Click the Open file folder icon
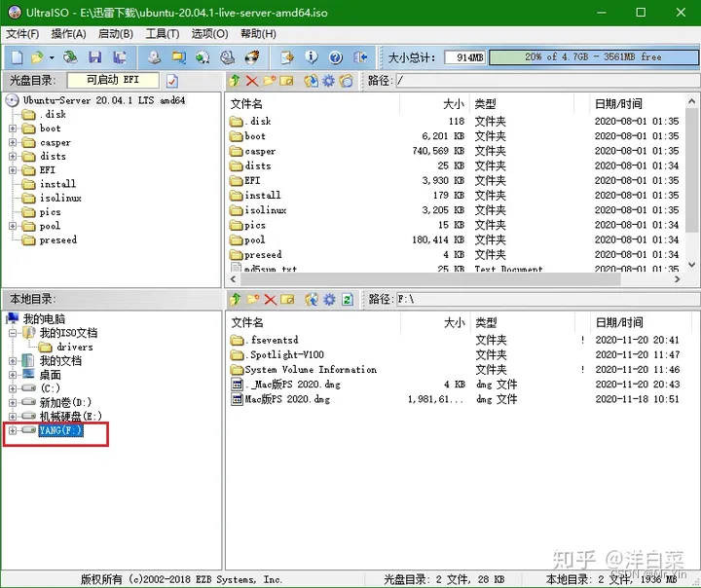This screenshot has width=701, height=588. pyautogui.click(x=37, y=57)
